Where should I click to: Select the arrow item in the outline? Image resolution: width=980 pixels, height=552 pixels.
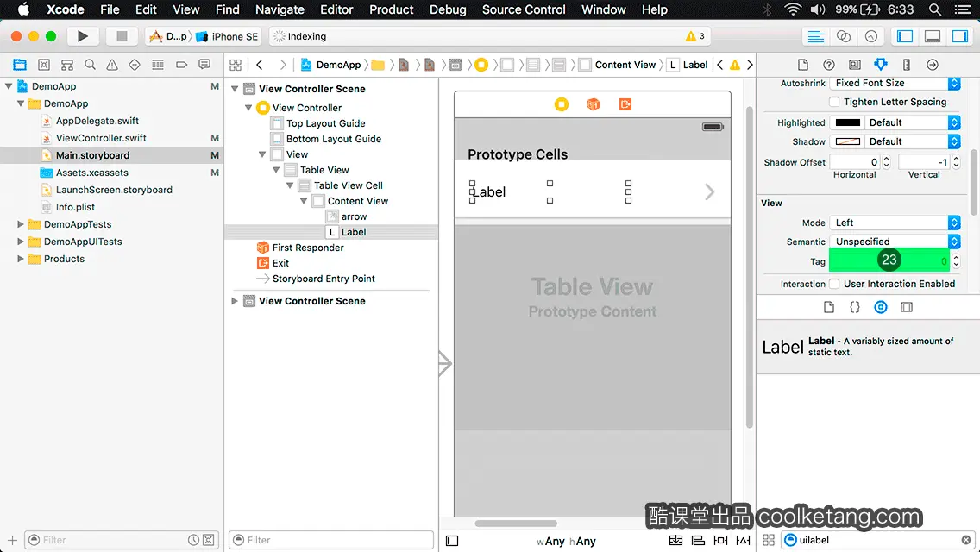[x=354, y=216]
